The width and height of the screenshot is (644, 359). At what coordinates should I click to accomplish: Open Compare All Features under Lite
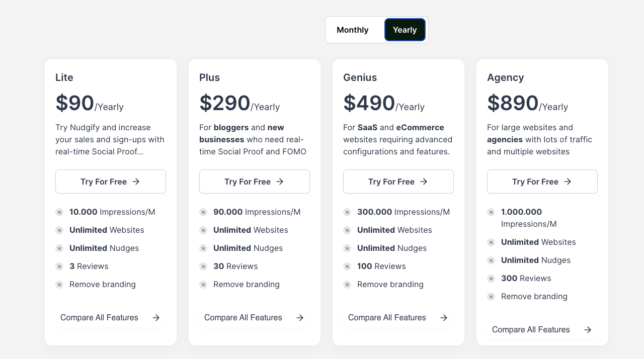pyautogui.click(x=111, y=318)
